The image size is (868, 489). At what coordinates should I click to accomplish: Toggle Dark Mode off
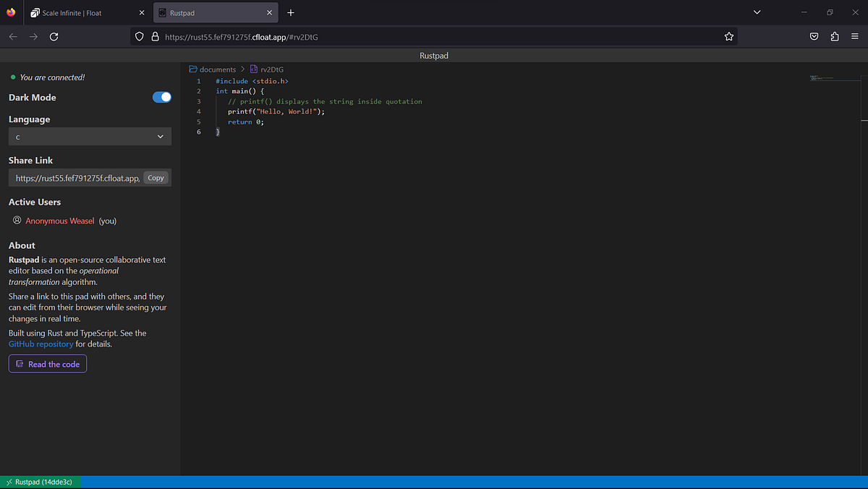(161, 97)
